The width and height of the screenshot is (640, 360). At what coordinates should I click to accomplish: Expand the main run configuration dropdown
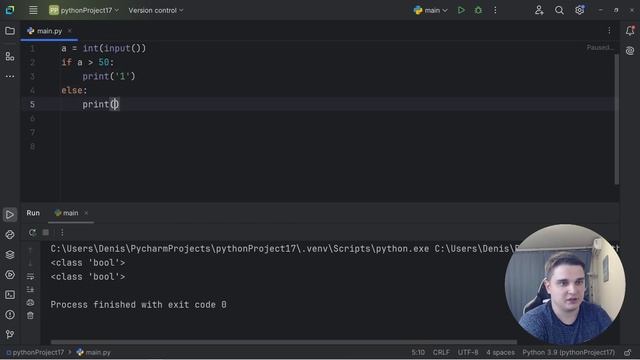tap(430, 10)
